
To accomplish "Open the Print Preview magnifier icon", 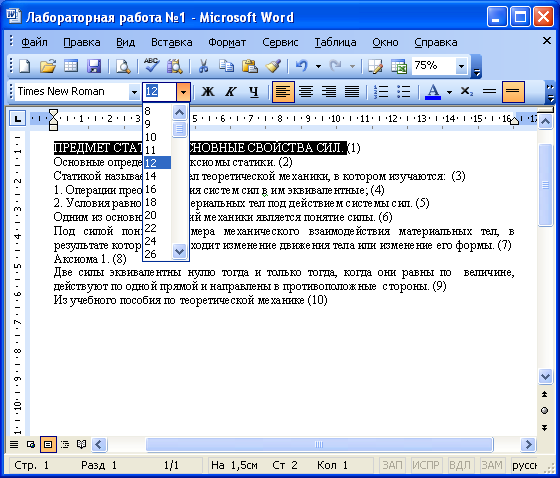I will click(123, 66).
